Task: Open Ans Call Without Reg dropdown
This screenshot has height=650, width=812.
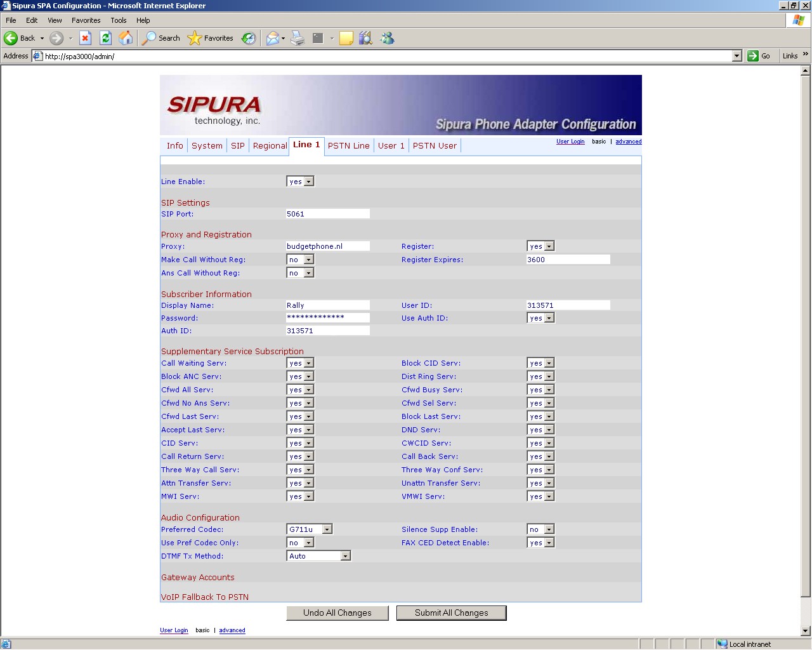Action: click(300, 273)
